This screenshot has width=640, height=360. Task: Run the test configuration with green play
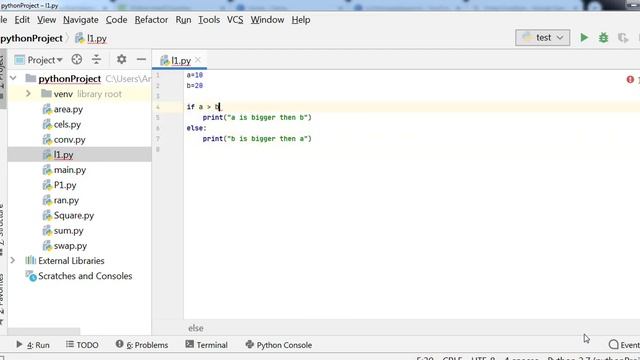click(584, 38)
